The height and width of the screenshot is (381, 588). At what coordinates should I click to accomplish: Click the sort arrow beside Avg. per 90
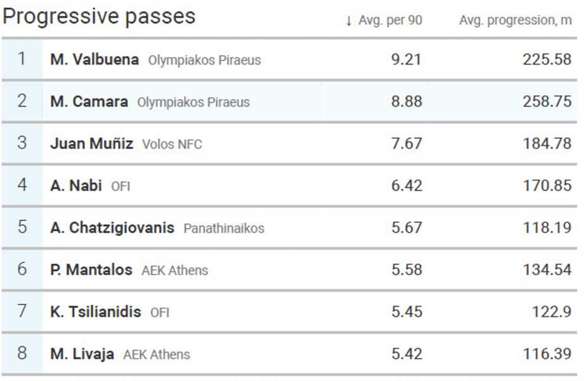(349, 21)
